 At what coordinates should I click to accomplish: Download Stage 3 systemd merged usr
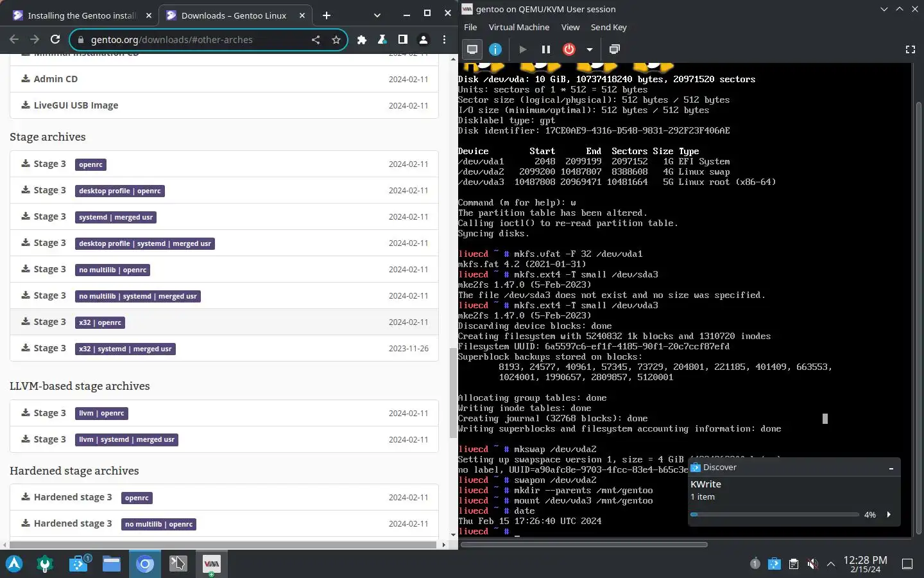224,217
